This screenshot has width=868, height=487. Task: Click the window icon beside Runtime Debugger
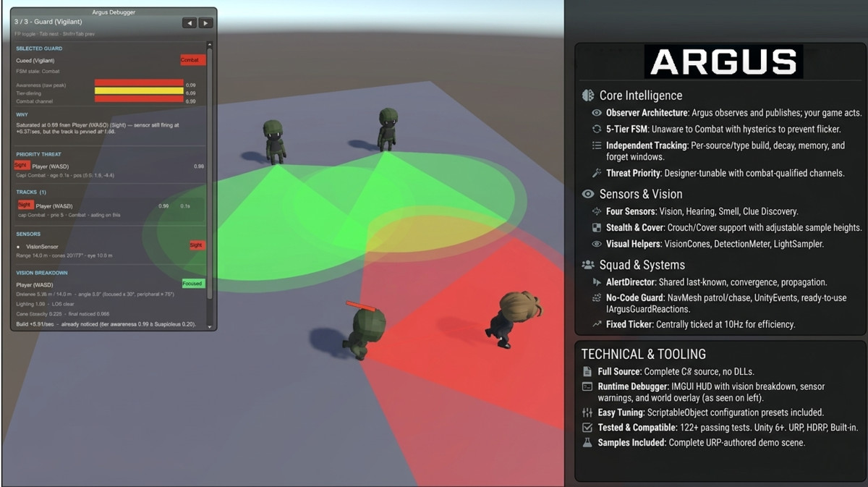(587, 387)
